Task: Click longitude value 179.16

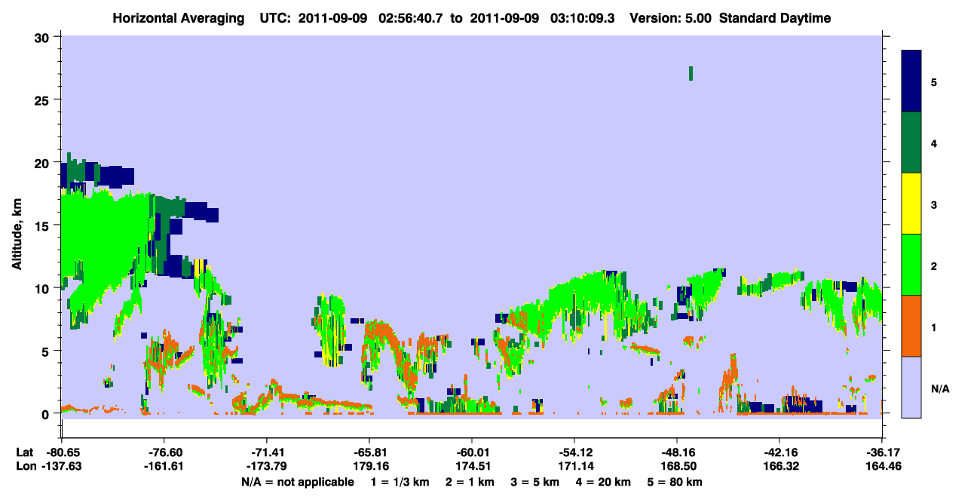Action: point(369,466)
